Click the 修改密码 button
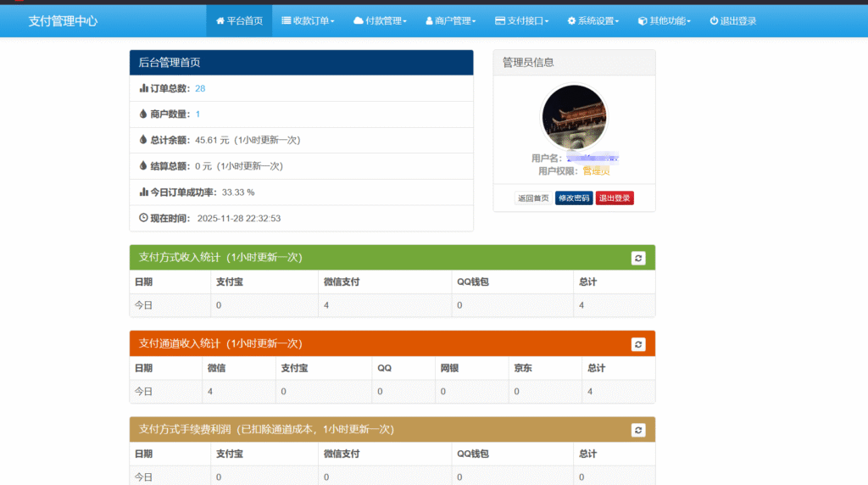 click(574, 198)
